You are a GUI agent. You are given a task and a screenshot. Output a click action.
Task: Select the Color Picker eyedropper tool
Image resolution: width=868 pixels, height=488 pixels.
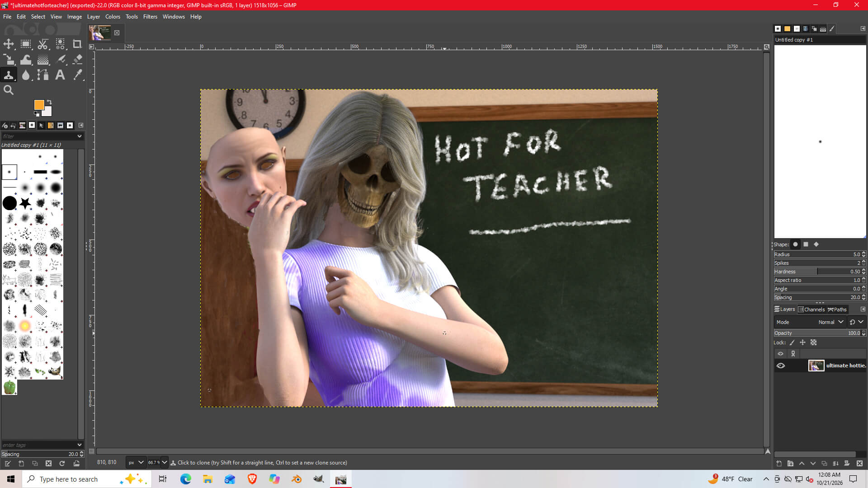77,75
